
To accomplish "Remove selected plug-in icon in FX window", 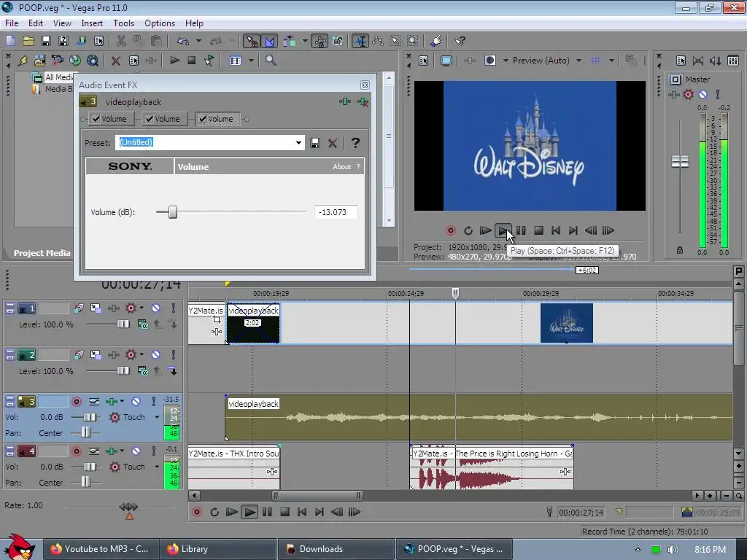I will pyautogui.click(x=363, y=101).
